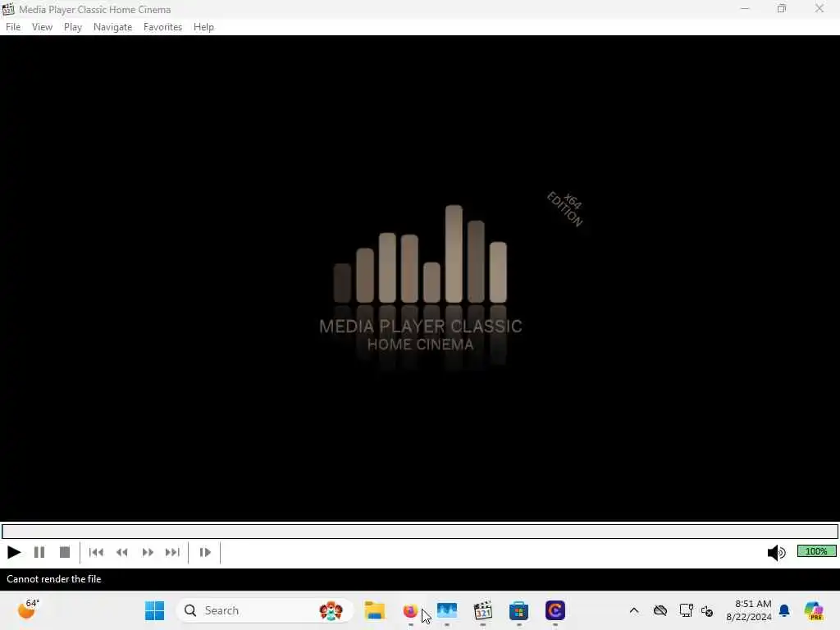Open the weather widget showing 64°

pos(28,609)
